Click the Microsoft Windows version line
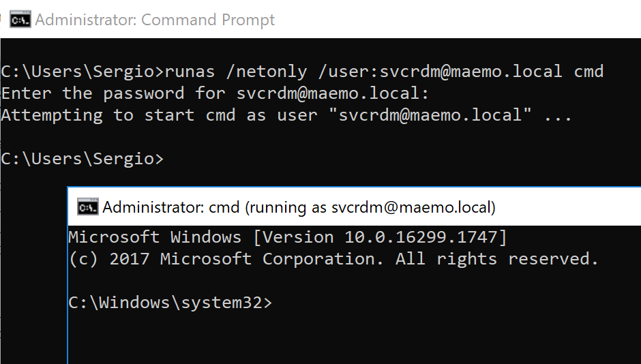641x364 pixels. 286,237
